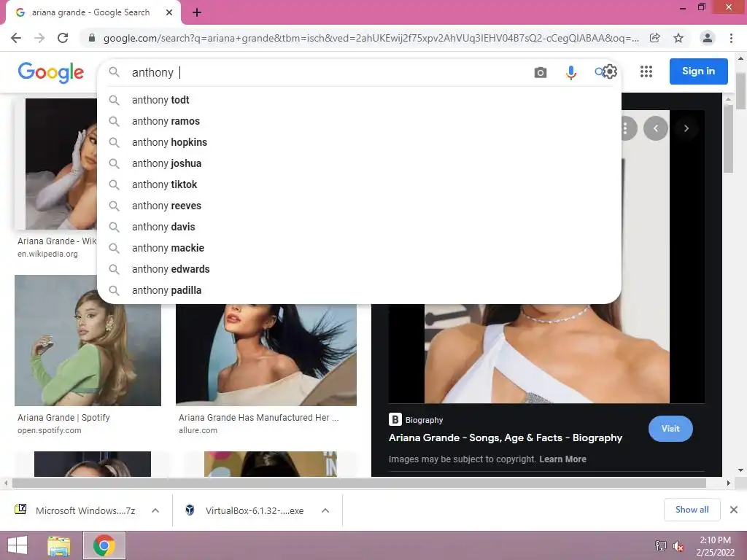Choose suggestion anthony padilla
The height and width of the screenshot is (560, 747).
click(359, 290)
